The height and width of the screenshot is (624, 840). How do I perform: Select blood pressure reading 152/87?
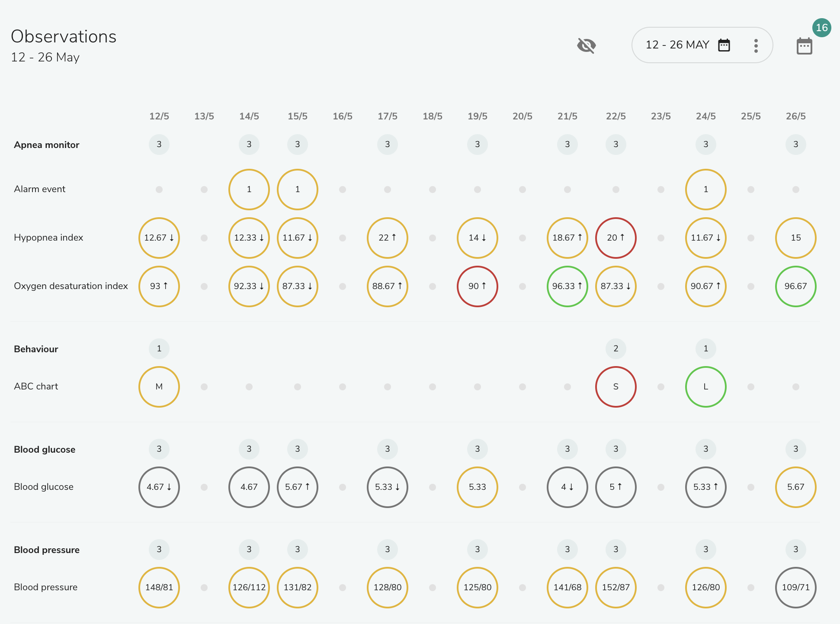point(616,587)
